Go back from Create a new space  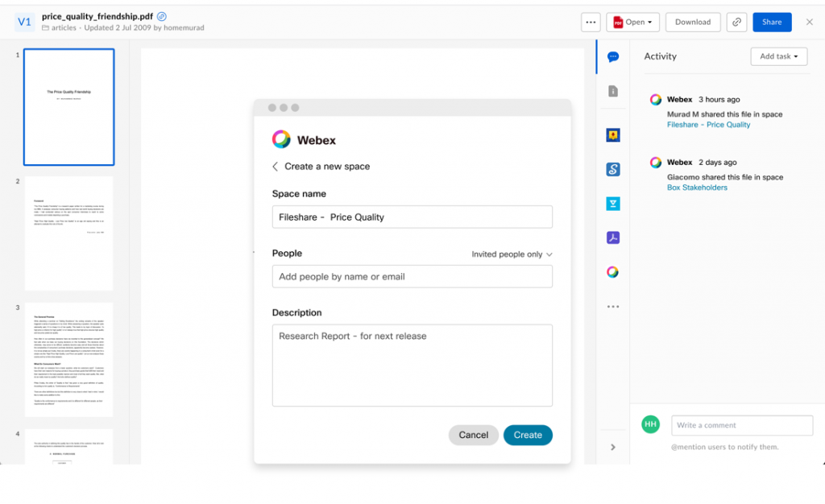pos(275,166)
